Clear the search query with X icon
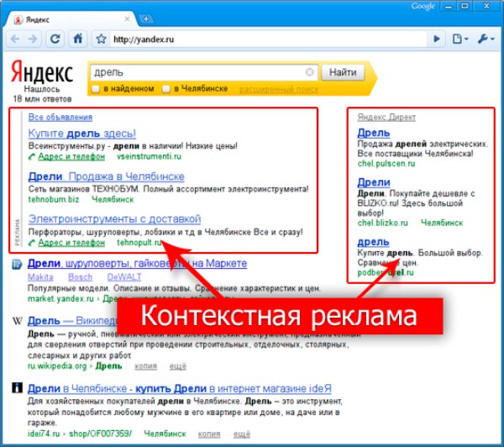This screenshot has width=504, height=447. point(309,72)
